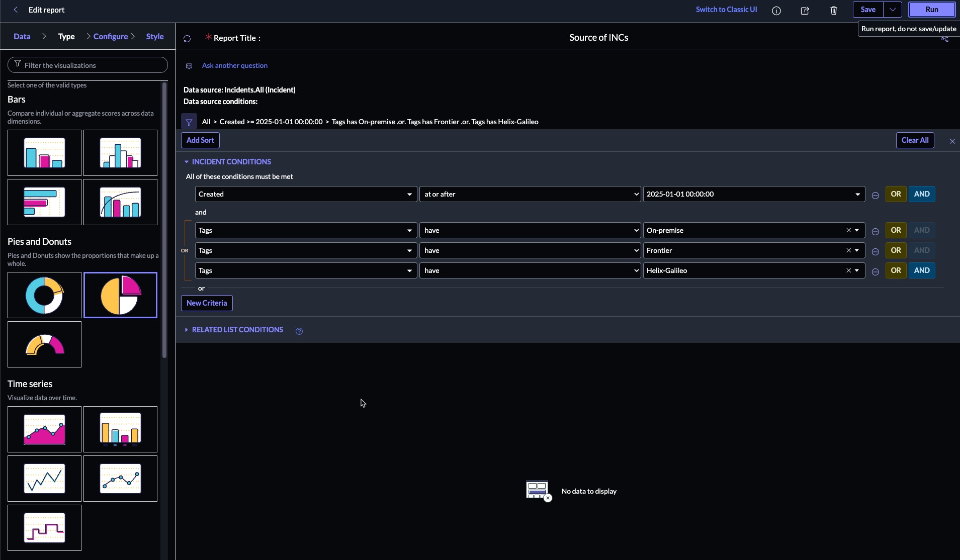This screenshot has height=560, width=960.
Task: Open help icon next to Related List Conditions
Action: coord(299,331)
